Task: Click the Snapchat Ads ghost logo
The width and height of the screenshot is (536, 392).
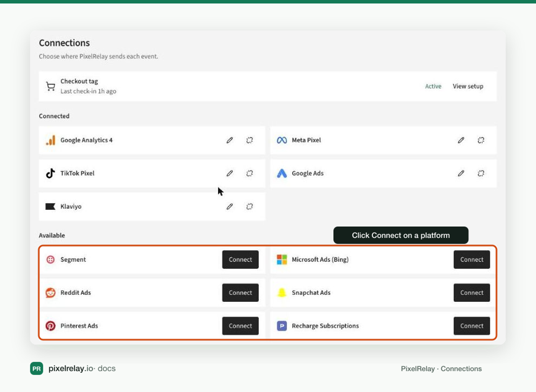Action: click(x=282, y=292)
